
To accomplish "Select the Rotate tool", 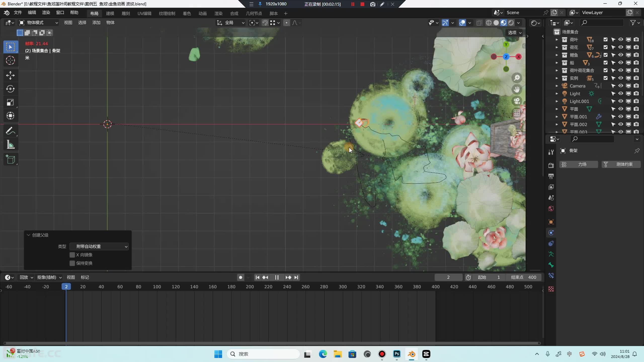I will pos(10,89).
